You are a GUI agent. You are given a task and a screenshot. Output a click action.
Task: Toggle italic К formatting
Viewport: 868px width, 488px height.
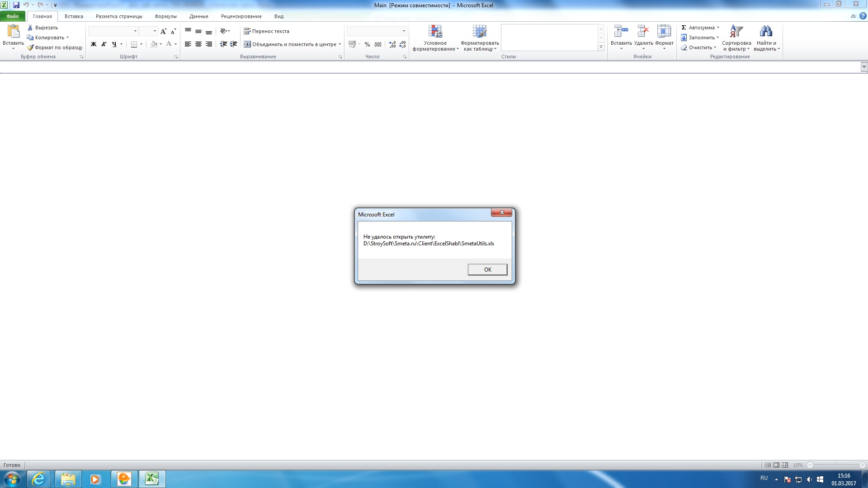[x=104, y=44]
